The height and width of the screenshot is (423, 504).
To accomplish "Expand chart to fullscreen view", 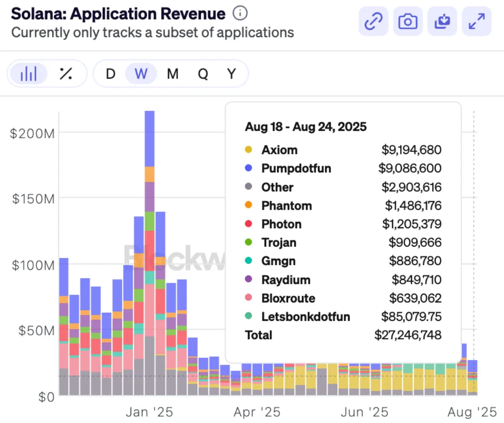I will [476, 21].
